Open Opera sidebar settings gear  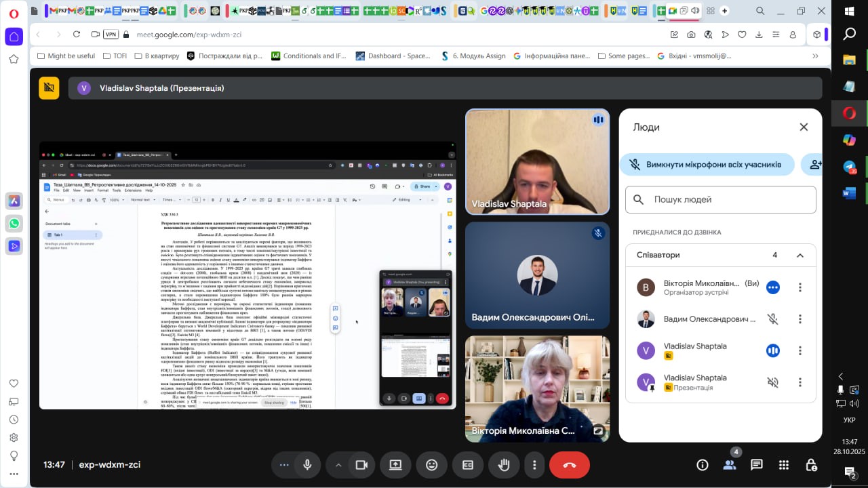(x=14, y=437)
